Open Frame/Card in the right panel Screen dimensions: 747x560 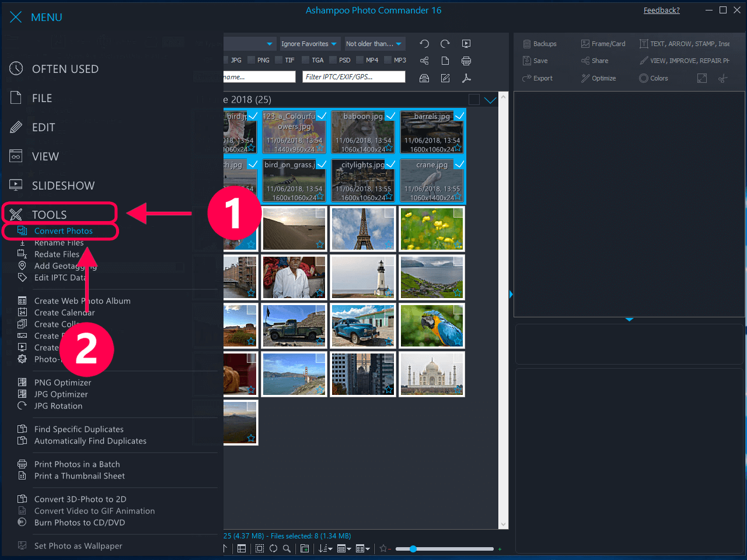coord(603,44)
